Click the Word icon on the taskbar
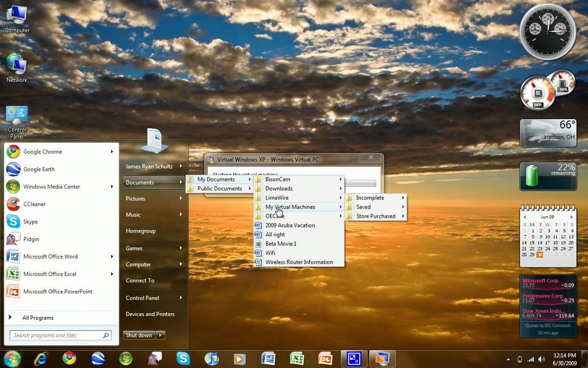This screenshot has width=588, height=368. click(x=268, y=359)
